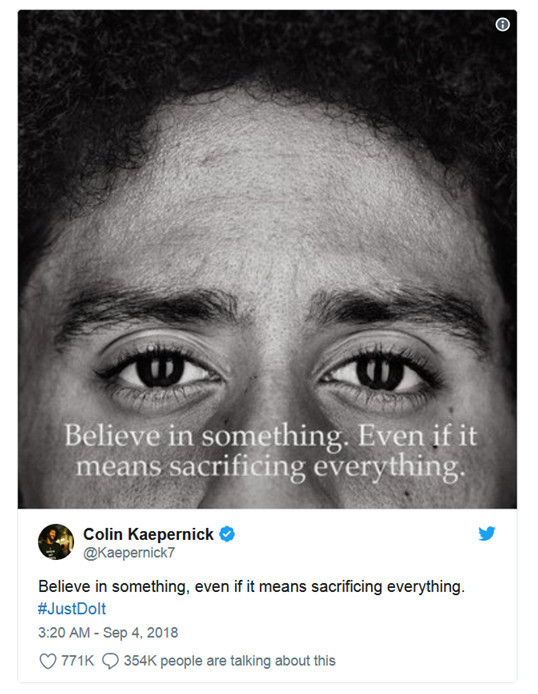The image size is (538, 694).
Task: Click the Sep 4, 2018 date
Action: point(140,632)
